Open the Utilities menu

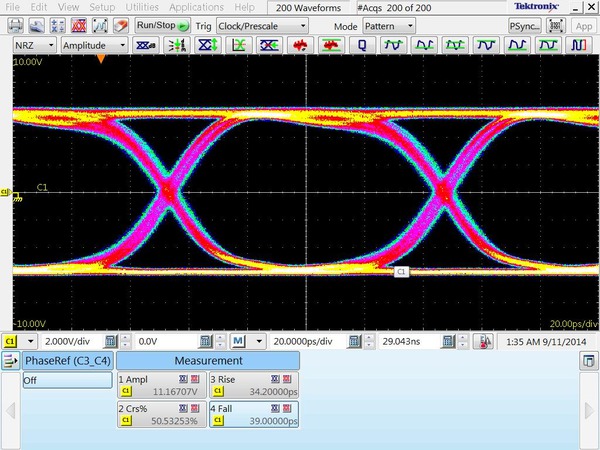pyautogui.click(x=142, y=7)
